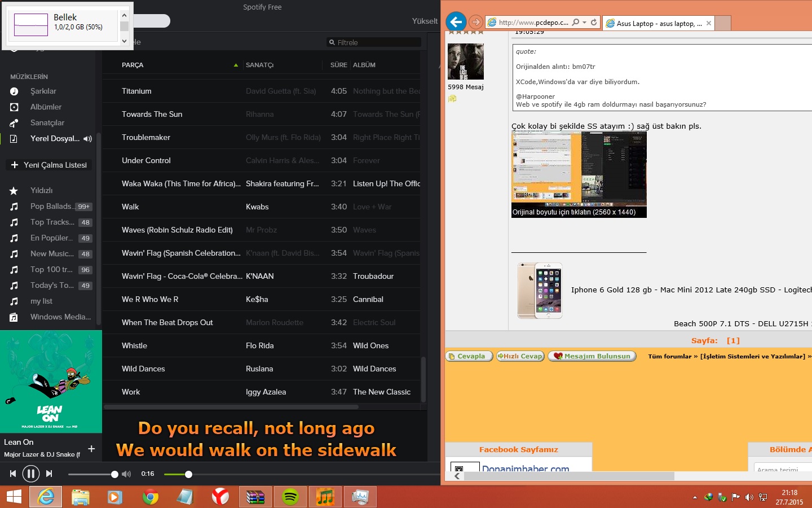Click the user avatar image

[466, 62]
